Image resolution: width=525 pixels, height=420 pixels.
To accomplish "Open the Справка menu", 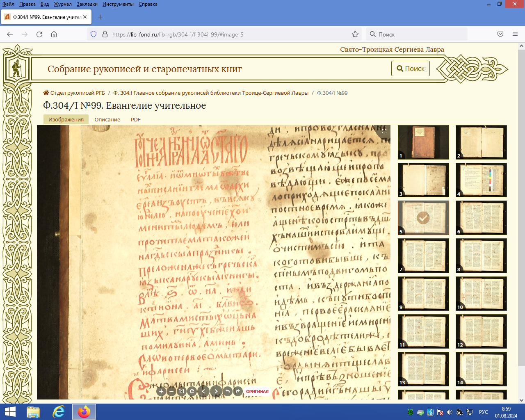I will coord(148,4).
